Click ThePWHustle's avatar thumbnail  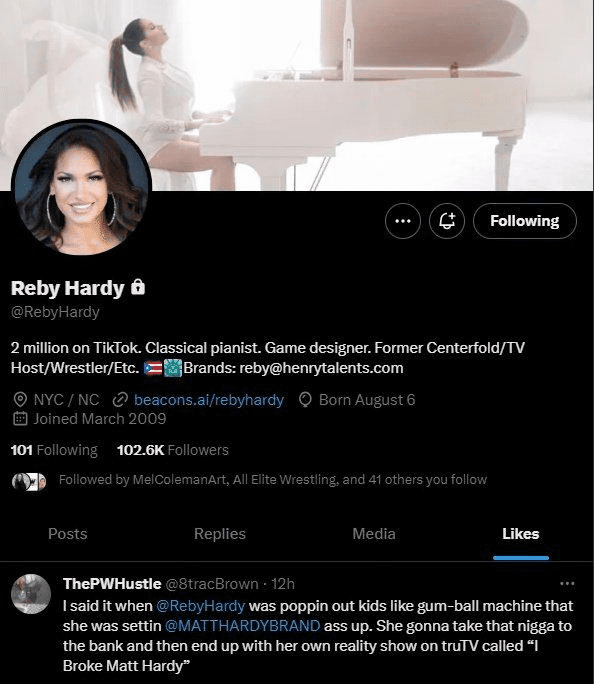coord(31,594)
